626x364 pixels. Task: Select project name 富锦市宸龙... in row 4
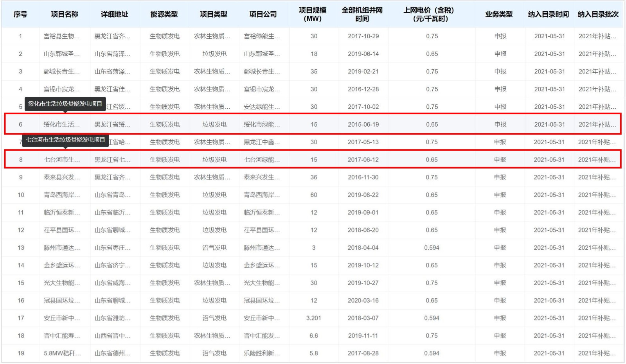pos(62,89)
